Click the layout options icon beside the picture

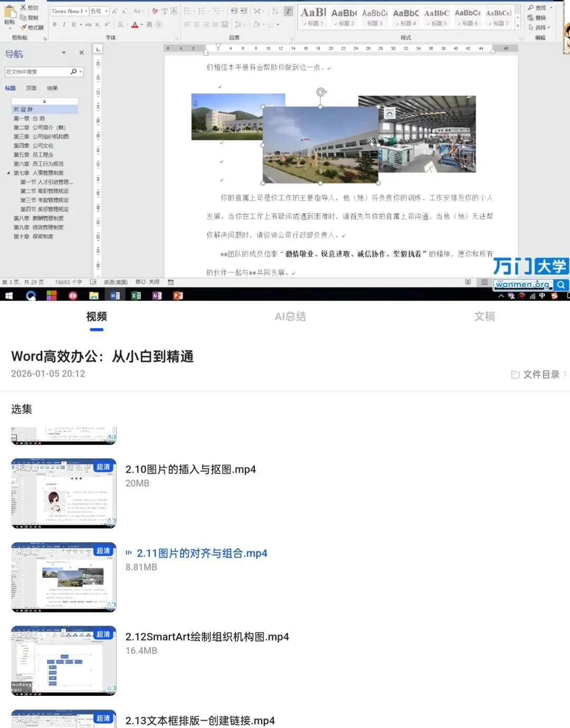pyautogui.click(x=389, y=113)
